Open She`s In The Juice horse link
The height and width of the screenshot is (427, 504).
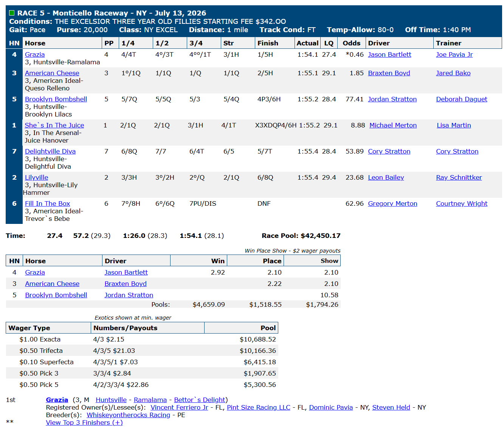54,125
